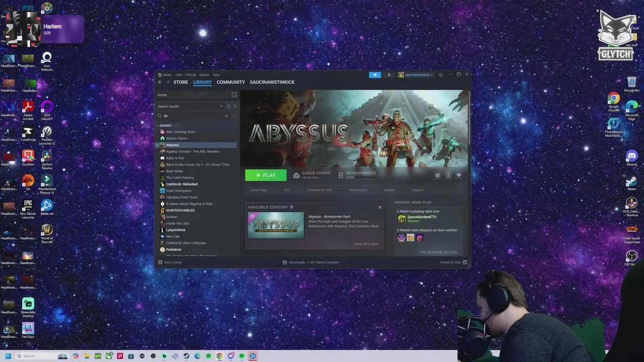Open advanced filter options beside search box

pos(234,116)
